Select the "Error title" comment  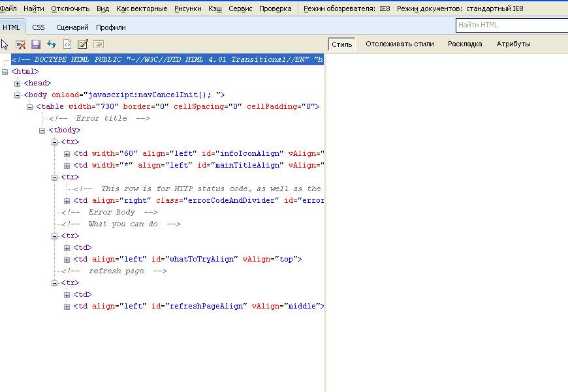tap(99, 118)
